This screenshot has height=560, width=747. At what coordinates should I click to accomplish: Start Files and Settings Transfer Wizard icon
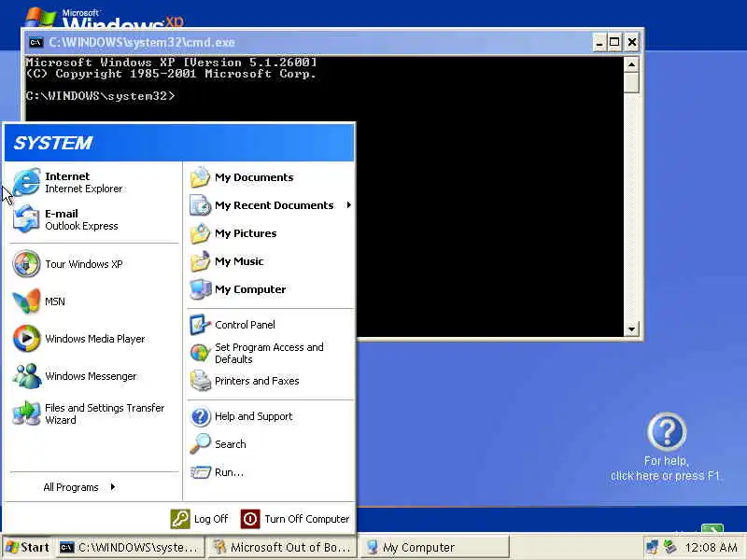tap(26, 413)
